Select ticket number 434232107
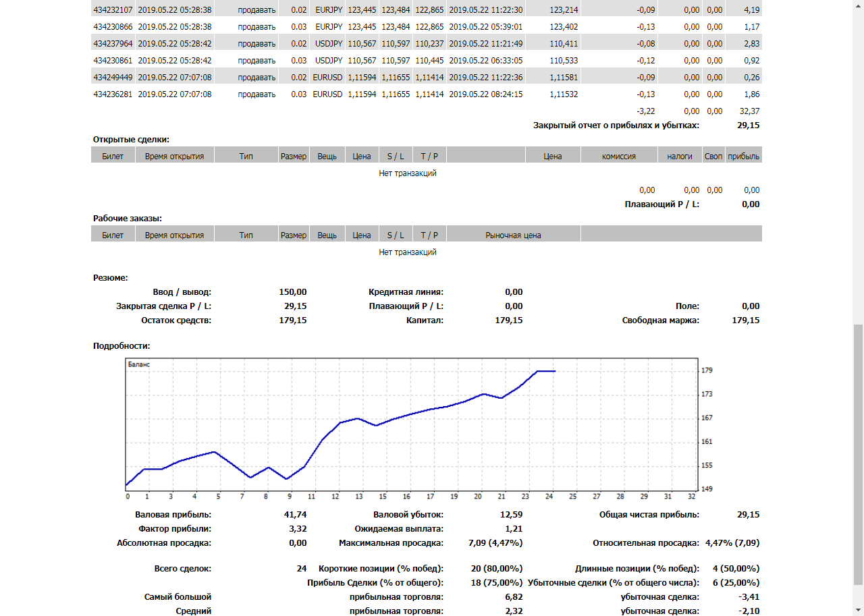Viewport: 864px width, 616px height. pos(113,10)
